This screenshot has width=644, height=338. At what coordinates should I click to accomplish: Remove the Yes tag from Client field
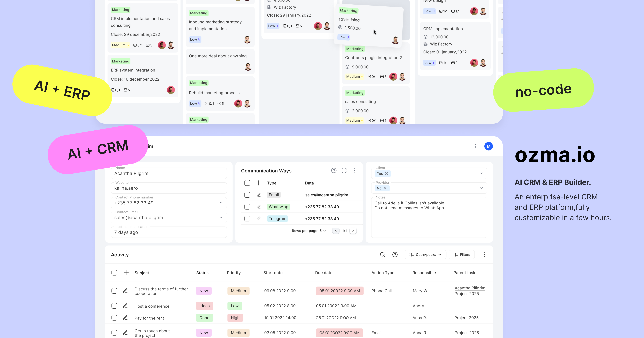click(x=387, y=173)
